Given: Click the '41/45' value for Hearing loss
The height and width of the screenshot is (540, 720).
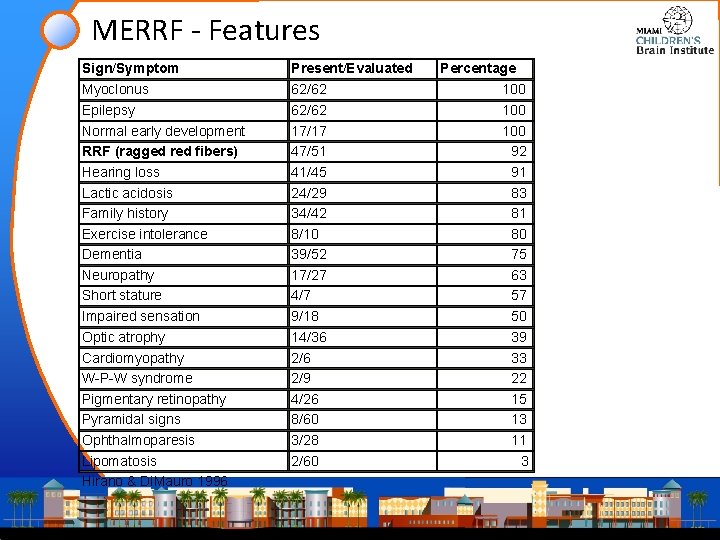Looking at the screenshot, I should [309, 172].
